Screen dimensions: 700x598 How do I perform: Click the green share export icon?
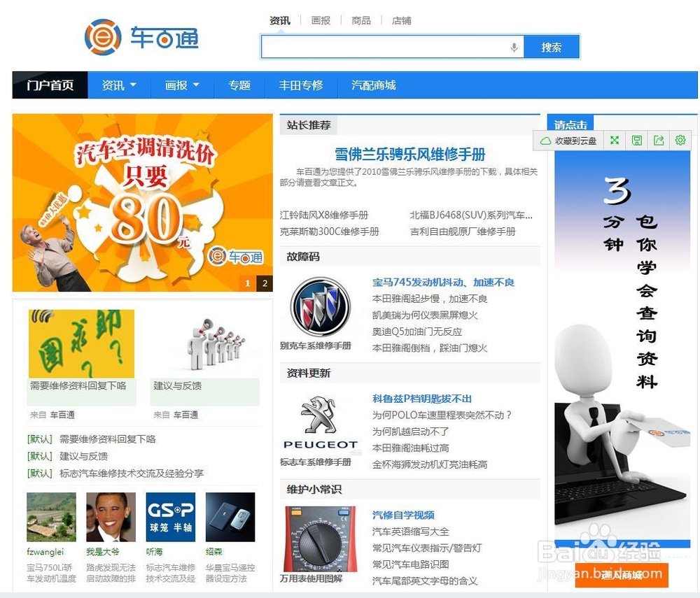(x=659, y=141)
